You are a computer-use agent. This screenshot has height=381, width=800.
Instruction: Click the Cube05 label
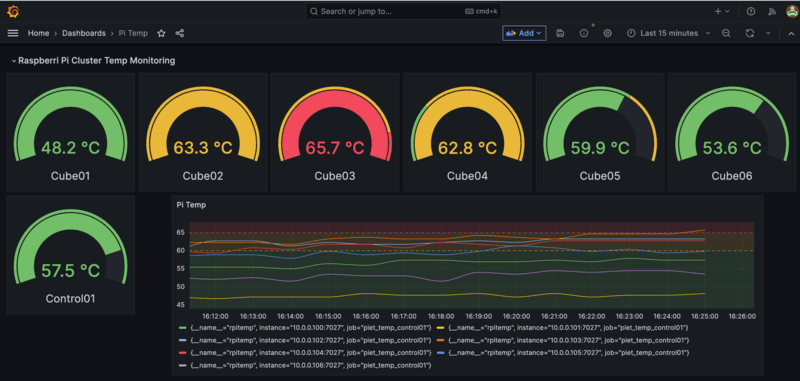(x=600, y=176)
